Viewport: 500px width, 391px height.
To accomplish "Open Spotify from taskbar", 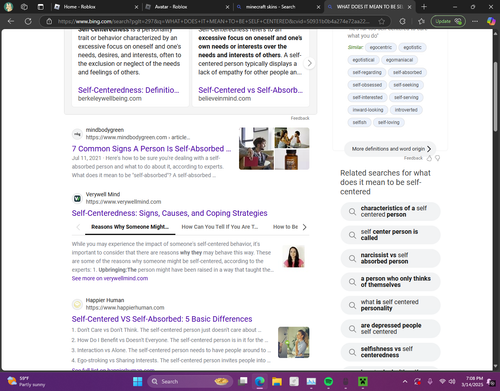I will (328, 381).
